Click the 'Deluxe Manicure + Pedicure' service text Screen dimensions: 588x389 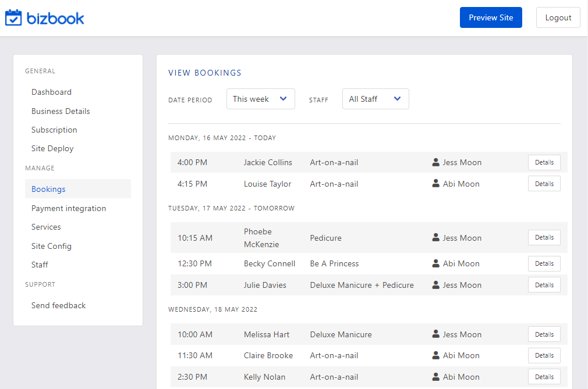tap(362, 285)
